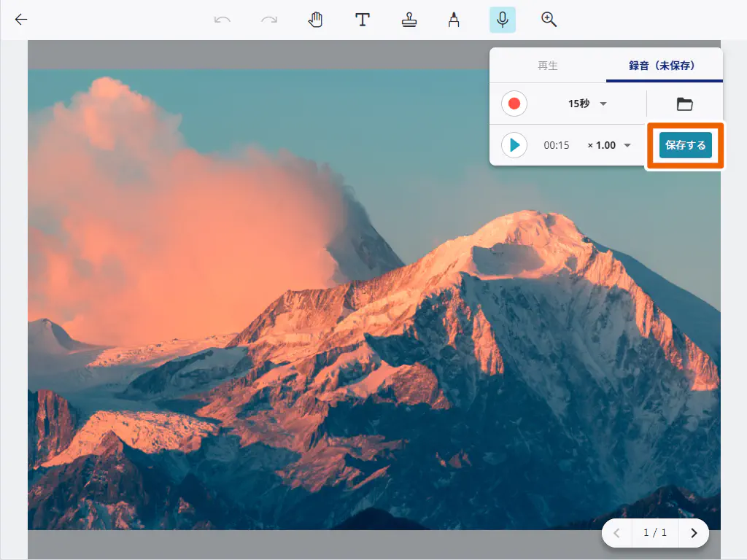The image size is (747, 560).
Task: Toggle the microphone recording panel
Action: pos(502,20)
